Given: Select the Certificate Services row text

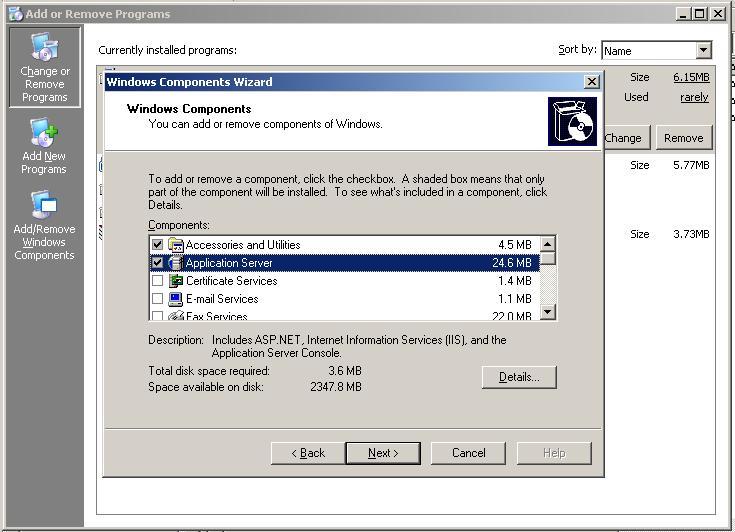Looking at the screenshot, I should [x=232, y=281].
